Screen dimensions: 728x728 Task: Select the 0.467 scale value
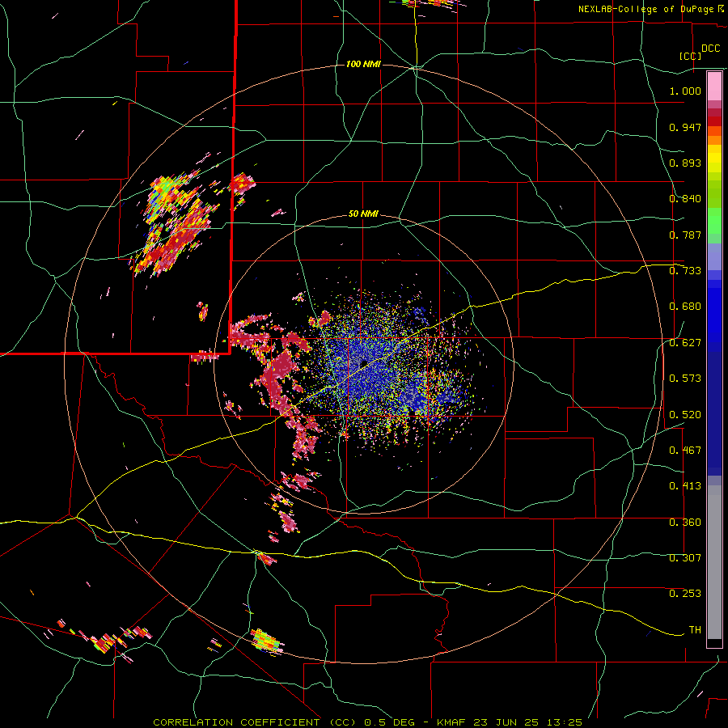685,451
